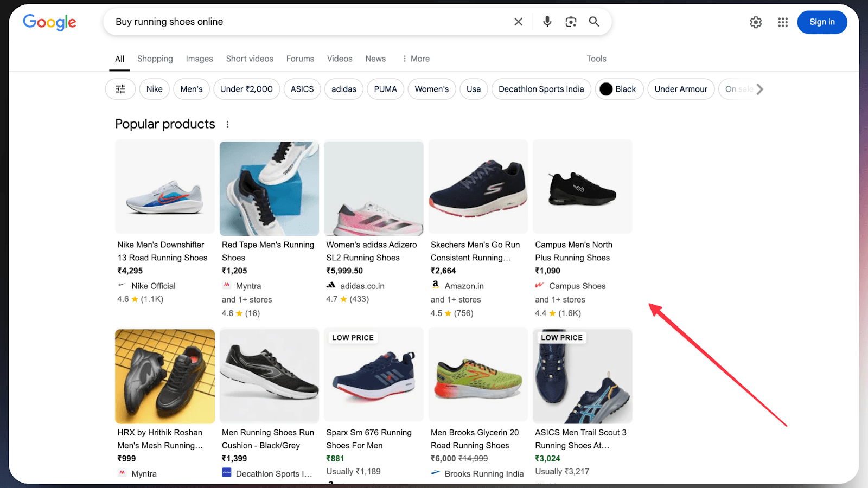The height and width of the screenshot is (488, 868).
Task: View the Decathlon black/grey shoe image
Action: point(270,375)
